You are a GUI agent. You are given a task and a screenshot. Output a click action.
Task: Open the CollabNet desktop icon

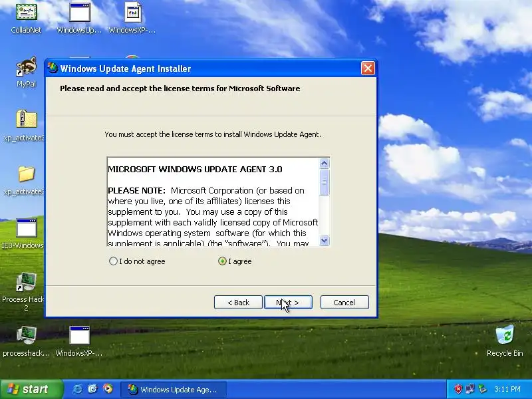(26, 19)
